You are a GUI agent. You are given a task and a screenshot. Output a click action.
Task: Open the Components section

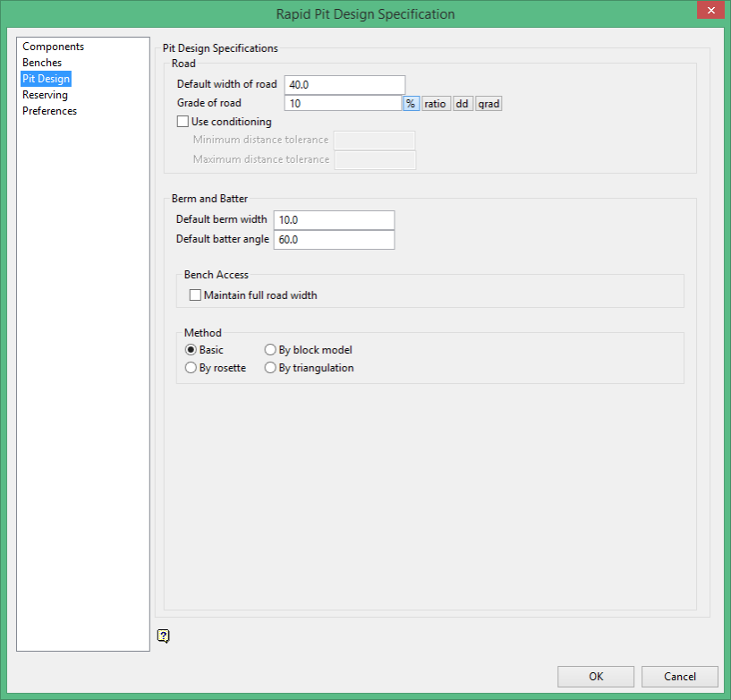click(x=53, y=47)
